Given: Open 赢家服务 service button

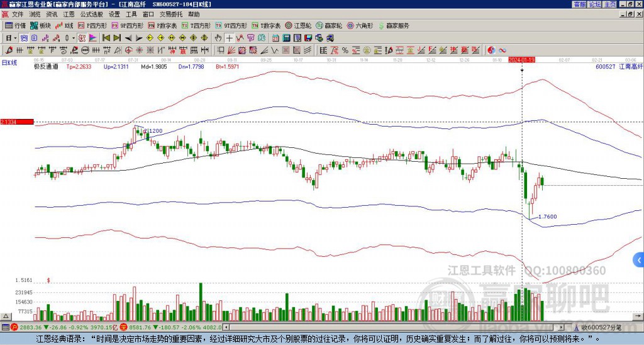Looking at the screenshot, I should 394,25.
